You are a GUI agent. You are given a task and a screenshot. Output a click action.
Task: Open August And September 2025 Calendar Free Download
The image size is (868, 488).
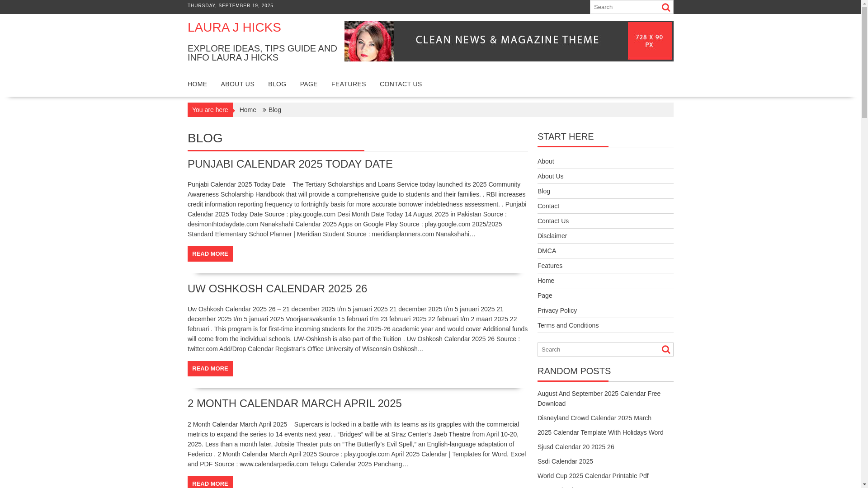pyautogui.click(x=599, y=399)
